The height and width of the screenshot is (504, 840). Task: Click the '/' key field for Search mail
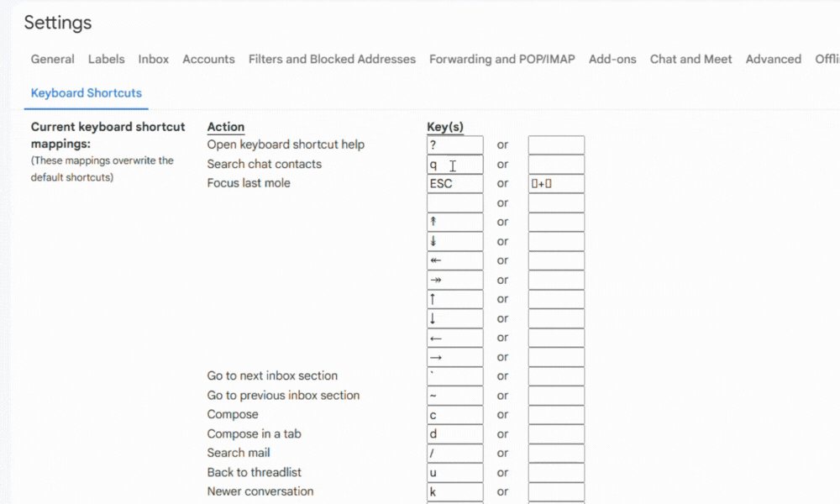pyautogui.click(x=454, y=454)
